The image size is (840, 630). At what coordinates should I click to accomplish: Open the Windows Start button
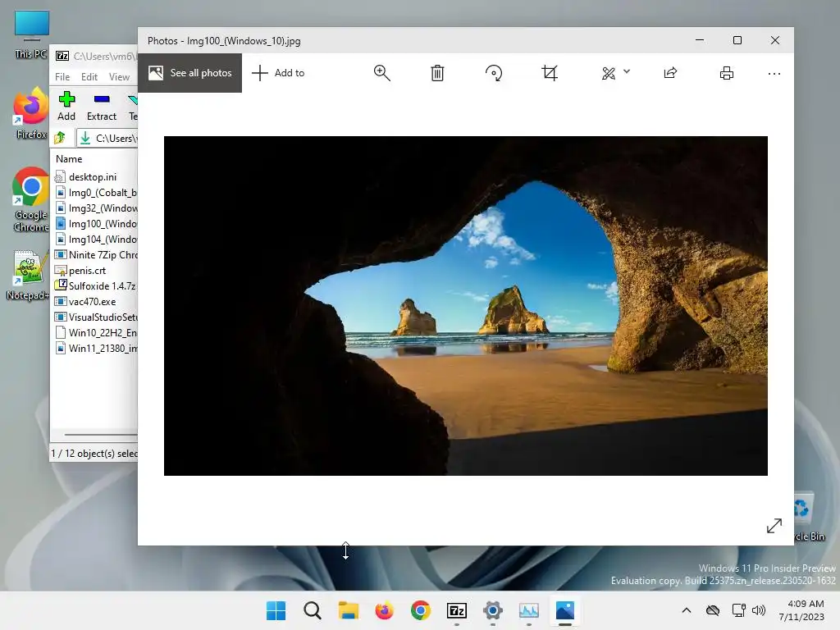(276, 610)
